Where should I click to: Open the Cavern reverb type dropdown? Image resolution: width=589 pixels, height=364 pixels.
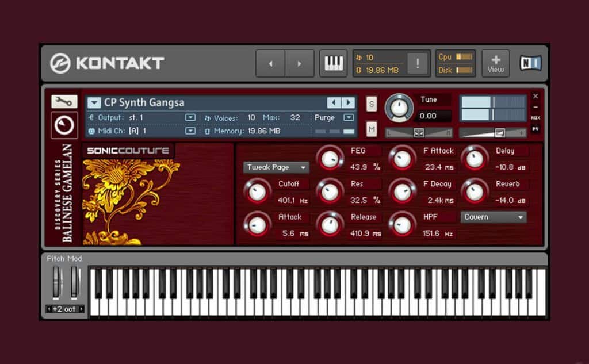[x=494, y=217]
